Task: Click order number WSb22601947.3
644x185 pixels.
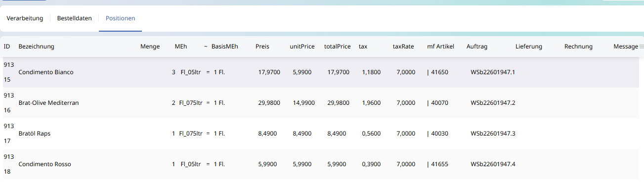Action: click(493, 134)
